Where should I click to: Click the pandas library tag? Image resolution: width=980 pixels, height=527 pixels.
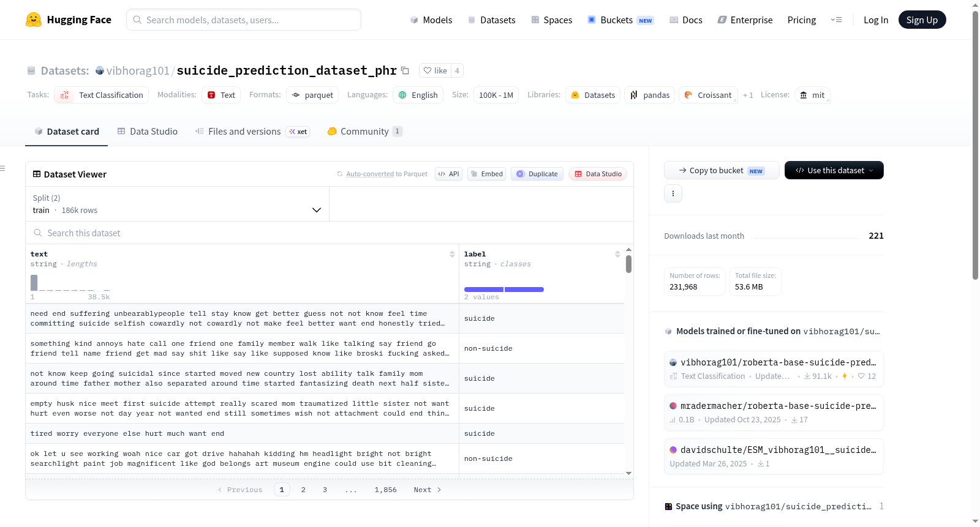coord(650,95)
